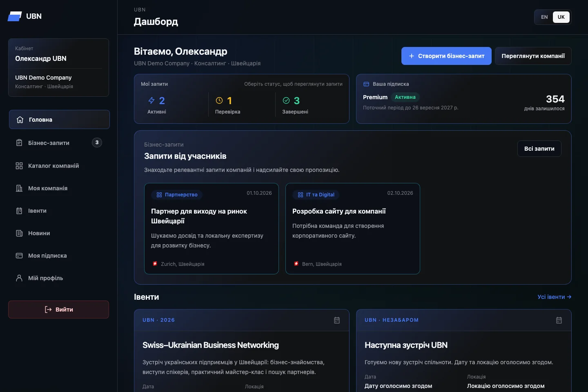Viewport: 588px width, 392px height.
Task: Open the Головна menu item
Action: coord(59,120)
